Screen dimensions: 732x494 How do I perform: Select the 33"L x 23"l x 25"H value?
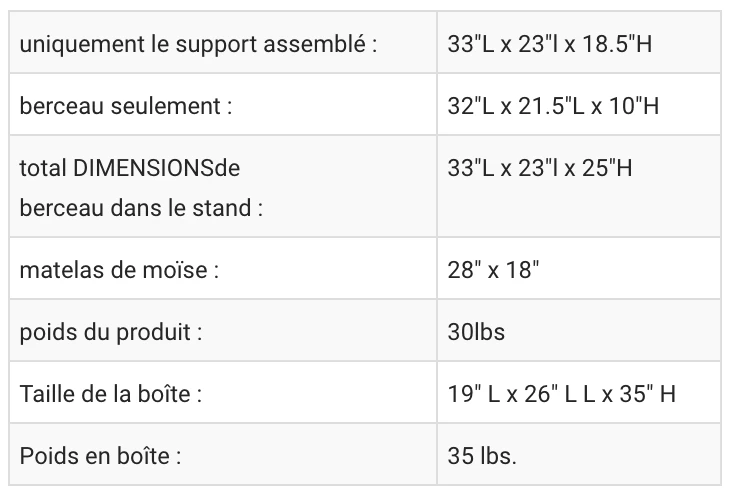point(540,168)
